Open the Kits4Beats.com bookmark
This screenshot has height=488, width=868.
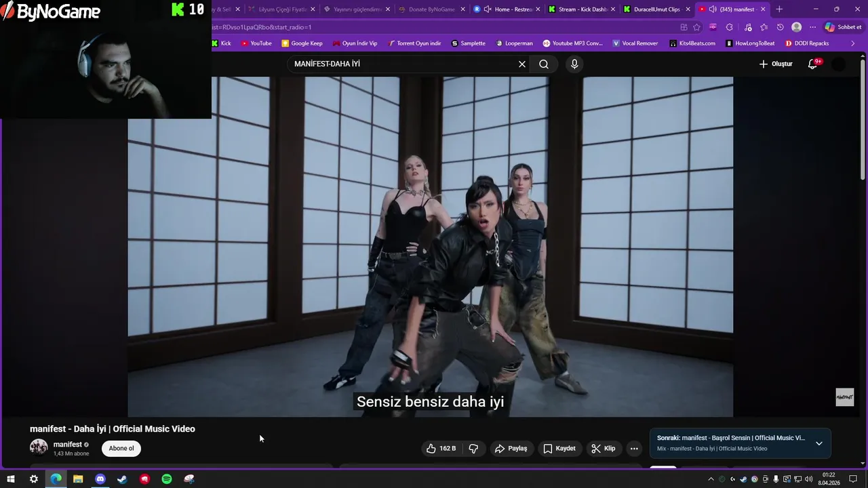692,43
